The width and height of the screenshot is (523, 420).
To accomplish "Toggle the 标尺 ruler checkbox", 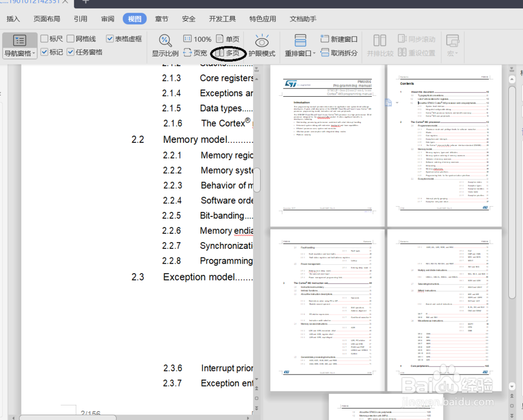I will [x=44, y=39].
